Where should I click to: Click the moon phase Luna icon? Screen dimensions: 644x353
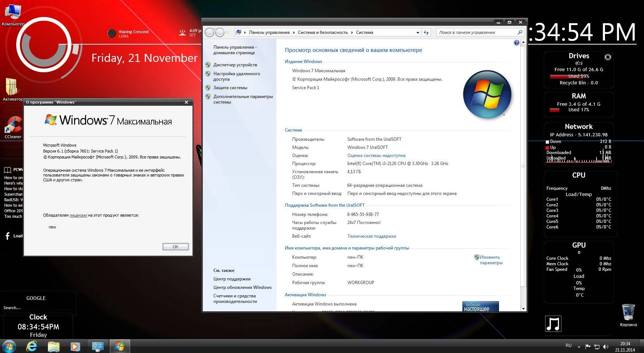click(112, 33)
